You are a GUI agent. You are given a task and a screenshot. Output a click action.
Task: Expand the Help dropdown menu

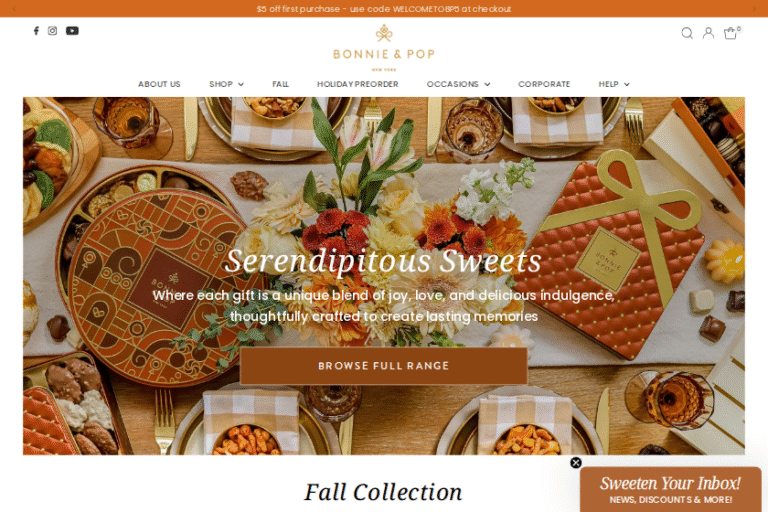(614, 84)
